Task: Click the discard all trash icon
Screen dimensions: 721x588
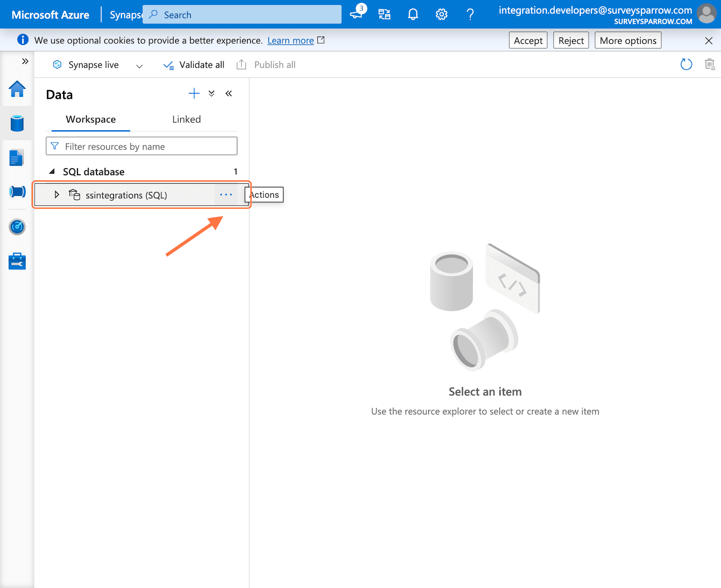Action: [x=710, y=64]
